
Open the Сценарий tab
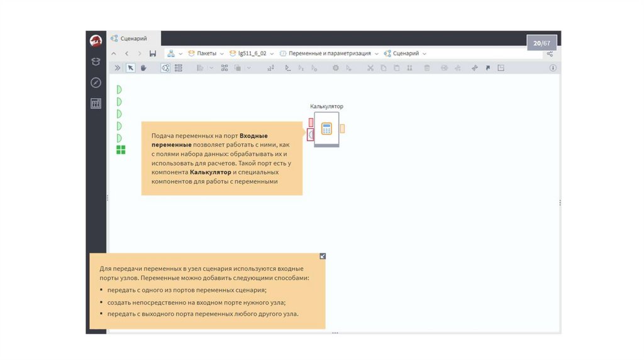point(134,38)
